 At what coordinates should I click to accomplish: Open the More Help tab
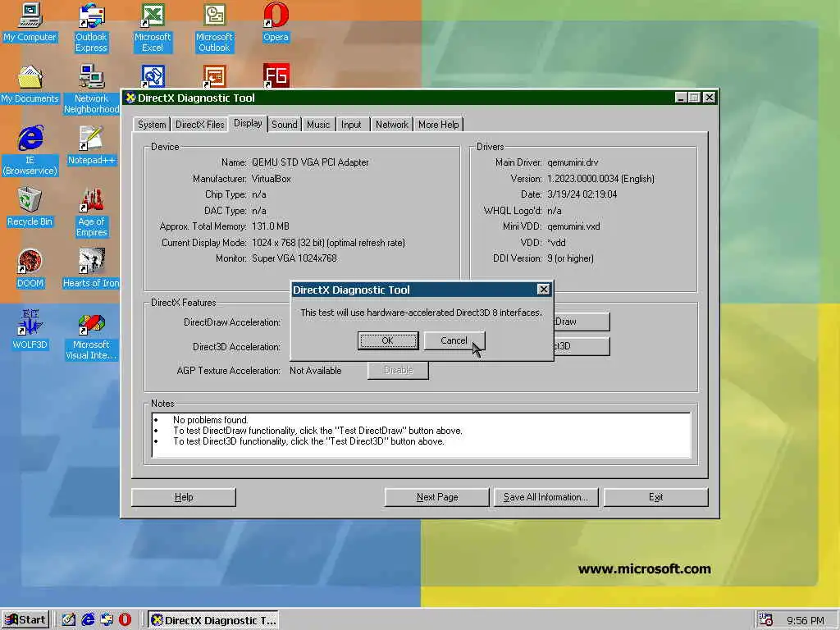pos(439,125)
